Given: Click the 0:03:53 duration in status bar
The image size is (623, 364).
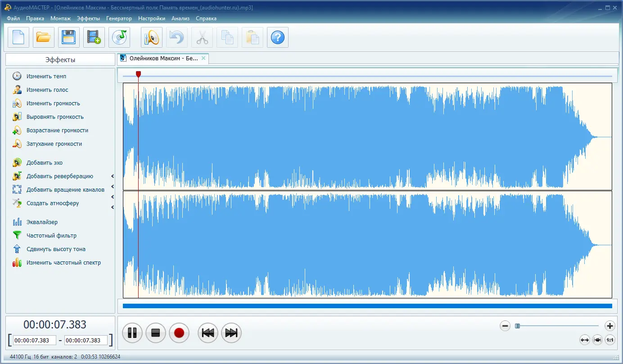Looking at the screenshot, I should point(89,357).
